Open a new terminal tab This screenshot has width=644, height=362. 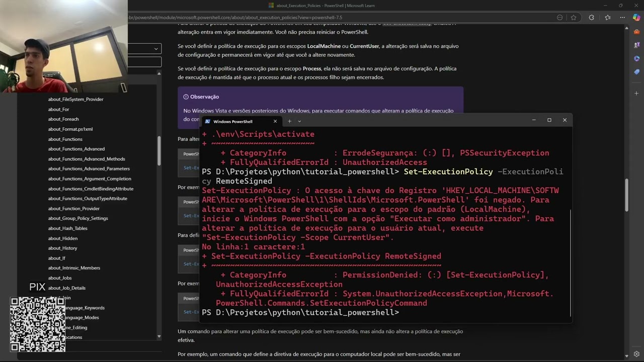click(x=289, y=121)
